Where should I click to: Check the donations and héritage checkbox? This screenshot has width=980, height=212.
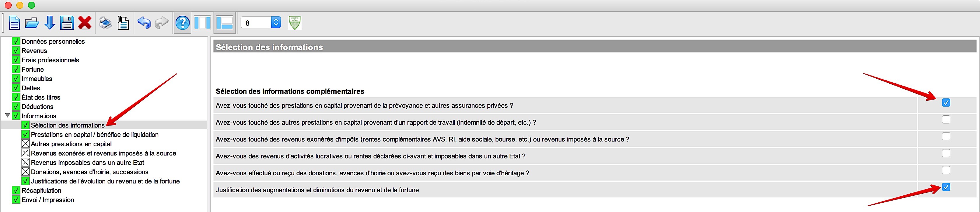point(946,170)
